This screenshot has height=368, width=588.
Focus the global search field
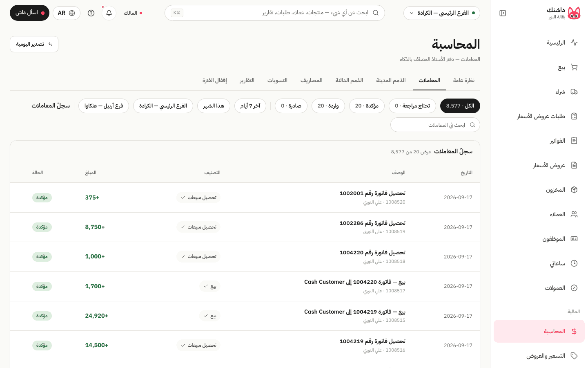click(x=275, y=13)
